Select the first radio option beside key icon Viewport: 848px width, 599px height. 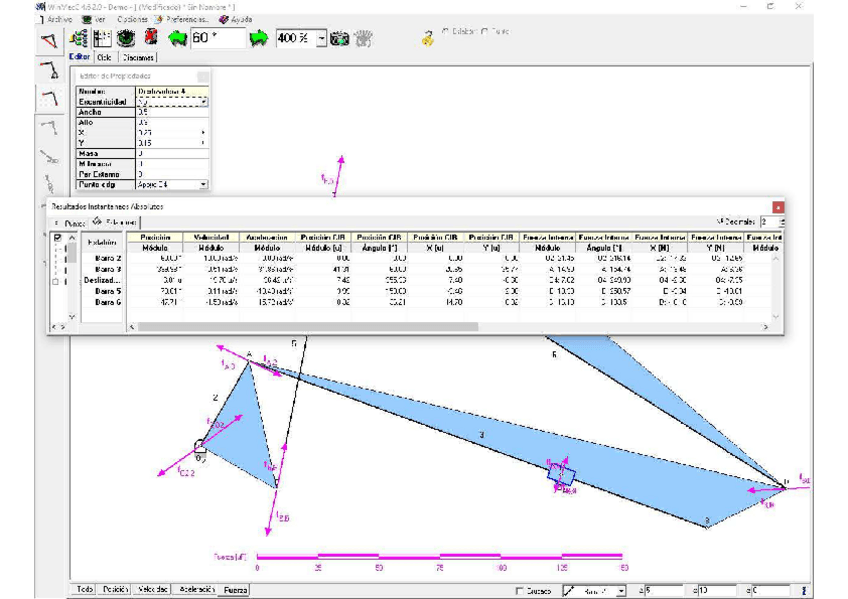pos(446,31)
